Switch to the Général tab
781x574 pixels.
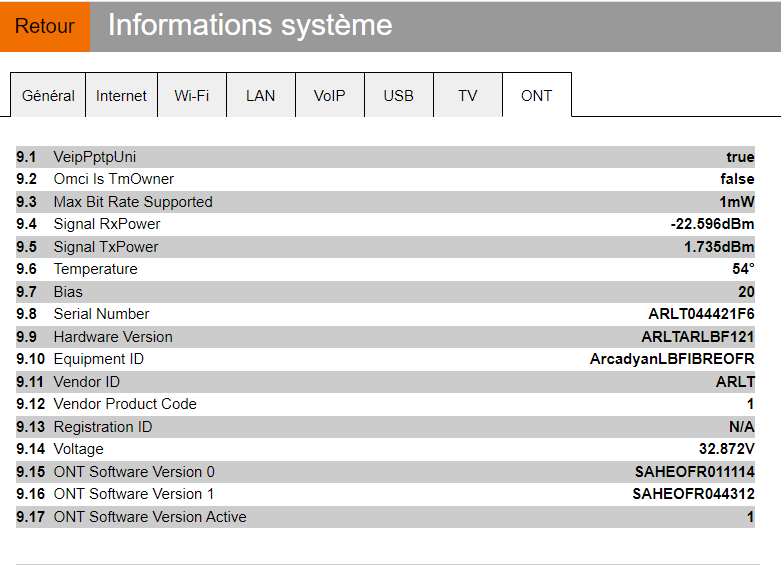click(48, 96)
